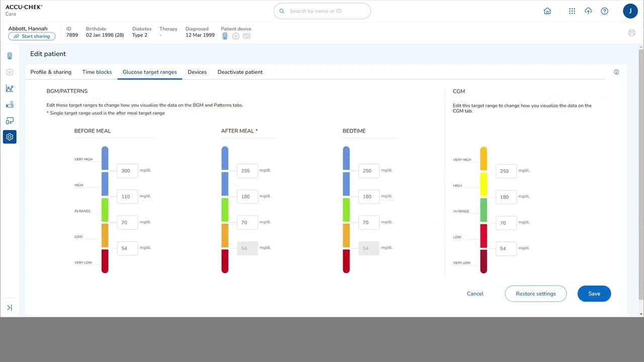Switch to Time blocks tab

click(97, 72)
